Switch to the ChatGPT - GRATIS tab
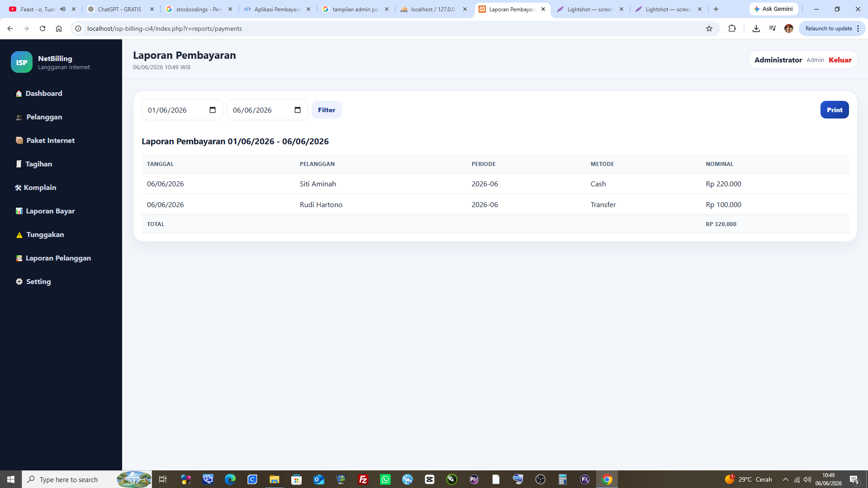868x488 pixels. tap(119, 9)
